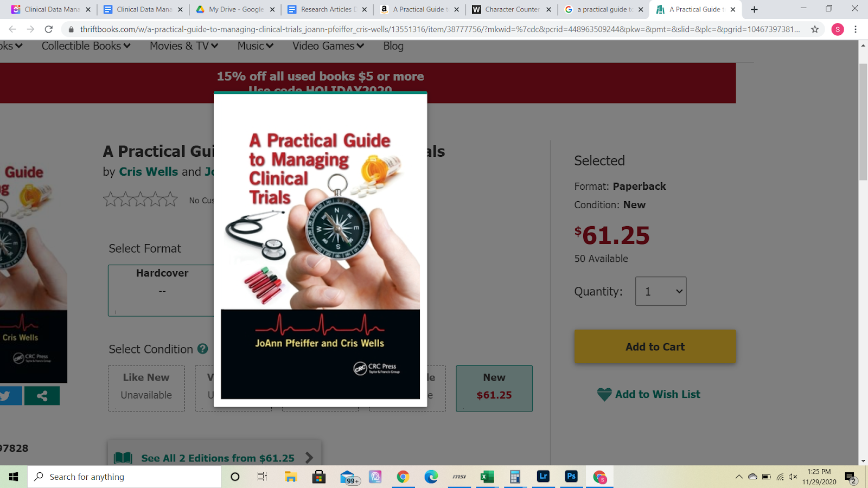868x488 pixels.
Task: Switch to the Character Counter tab
Action: [x=512, y=9]
